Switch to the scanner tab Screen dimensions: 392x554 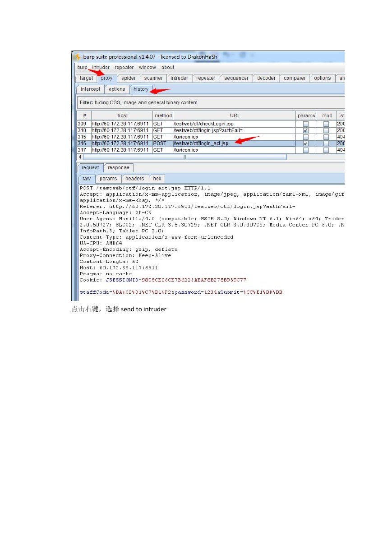153,78
